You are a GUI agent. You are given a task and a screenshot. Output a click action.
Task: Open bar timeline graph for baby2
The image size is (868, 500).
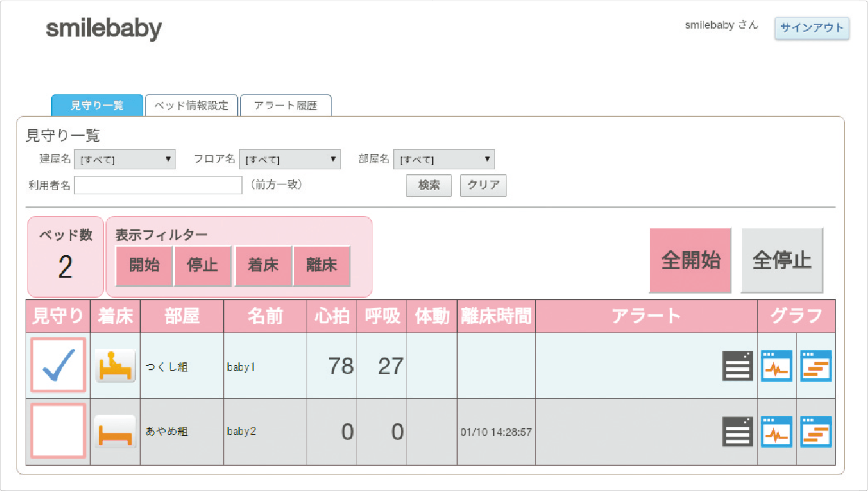pos(816,432)
